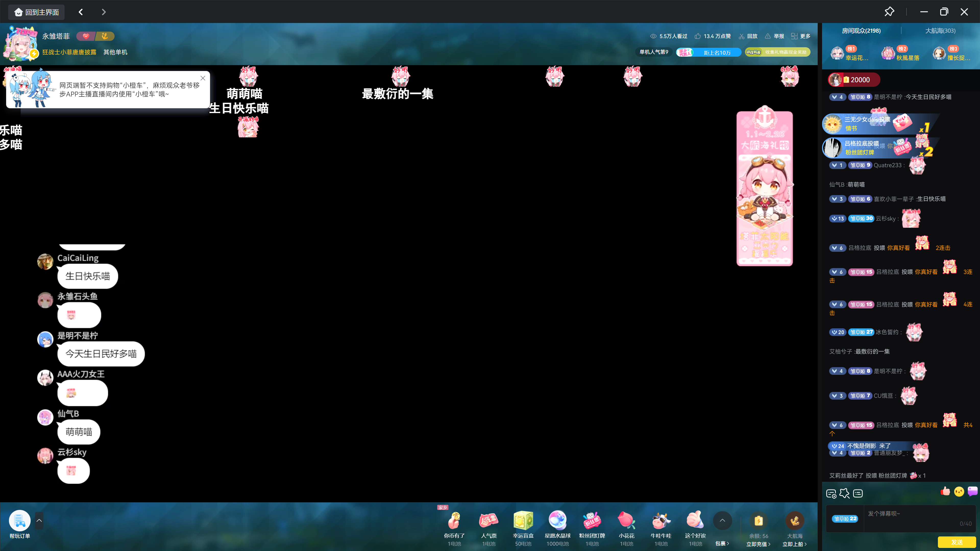Click the 回放 replay icon

click(748, 36)
